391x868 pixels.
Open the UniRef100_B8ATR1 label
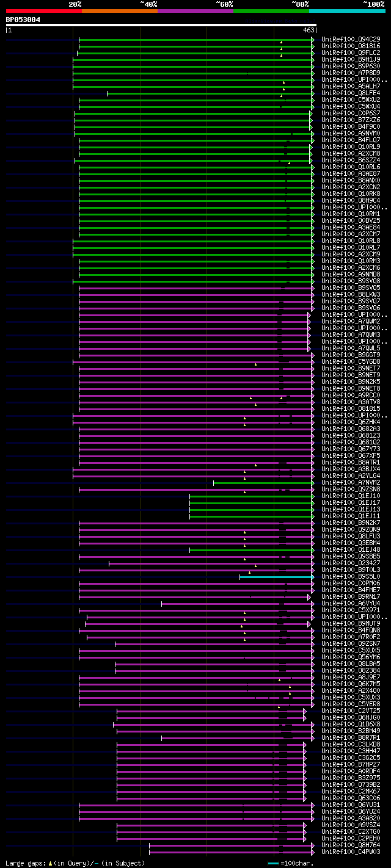351,463
